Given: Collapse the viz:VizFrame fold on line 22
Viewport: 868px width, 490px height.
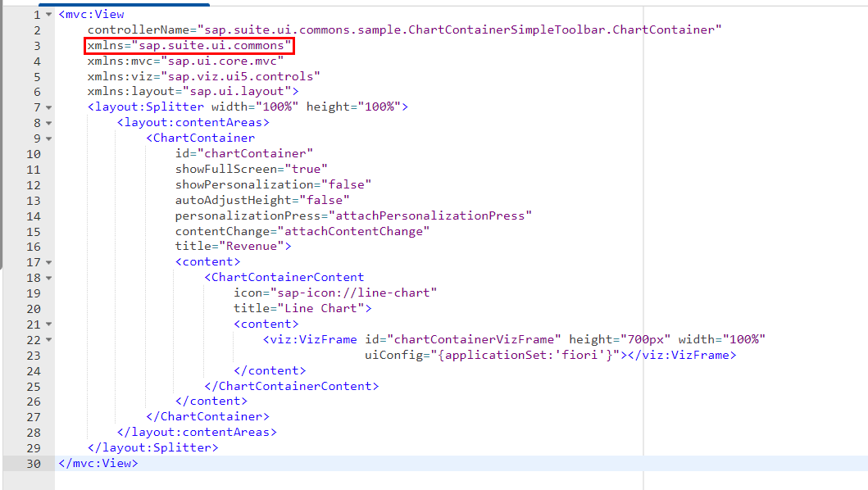Looking at the screenshot, I should (48, 340).
